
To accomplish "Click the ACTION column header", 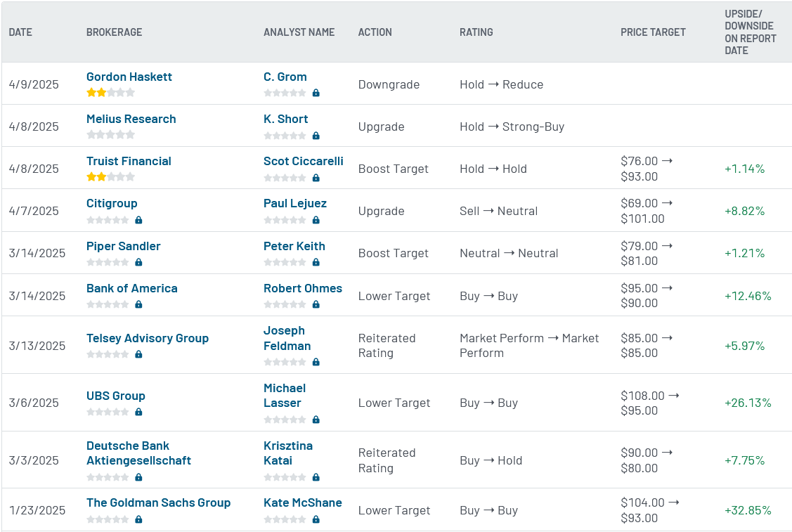I will coord(375,32).
